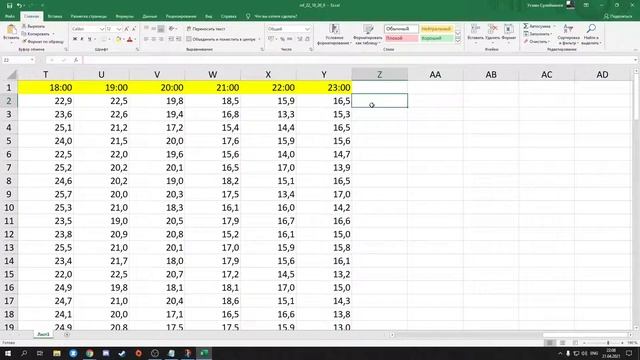Open Conditional Formatting (Условное форматирование)
Screen dimensions: 640x360
click(334, 34)
